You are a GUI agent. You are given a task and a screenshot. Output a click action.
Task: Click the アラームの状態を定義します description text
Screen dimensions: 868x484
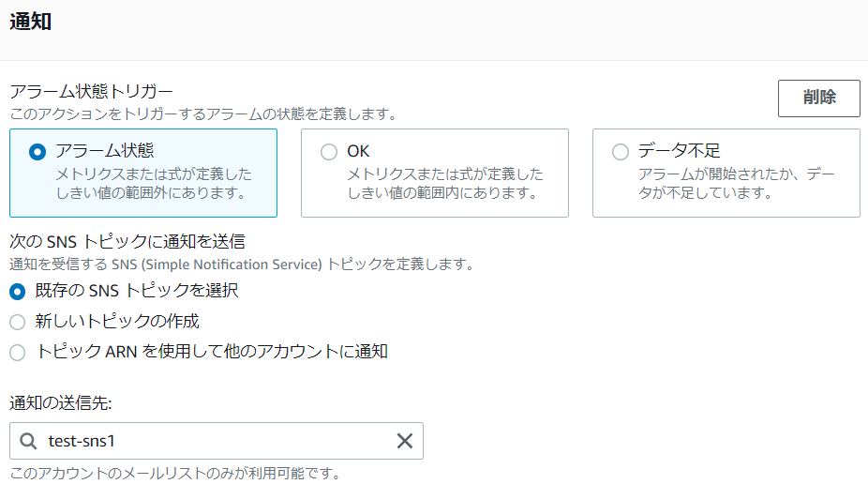tap(202, 113)
